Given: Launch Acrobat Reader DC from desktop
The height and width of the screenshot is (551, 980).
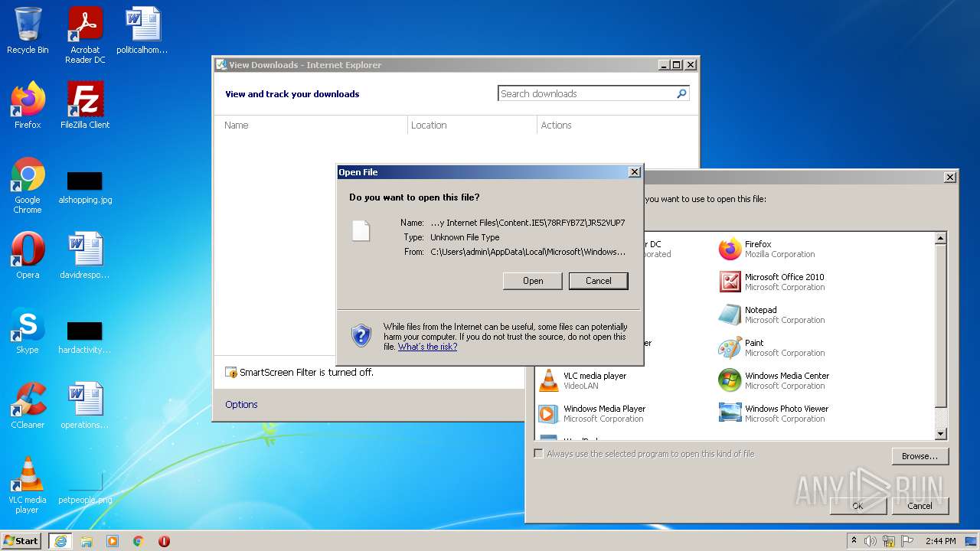Looking at the screenshot, I should click(x=85, y=35).
